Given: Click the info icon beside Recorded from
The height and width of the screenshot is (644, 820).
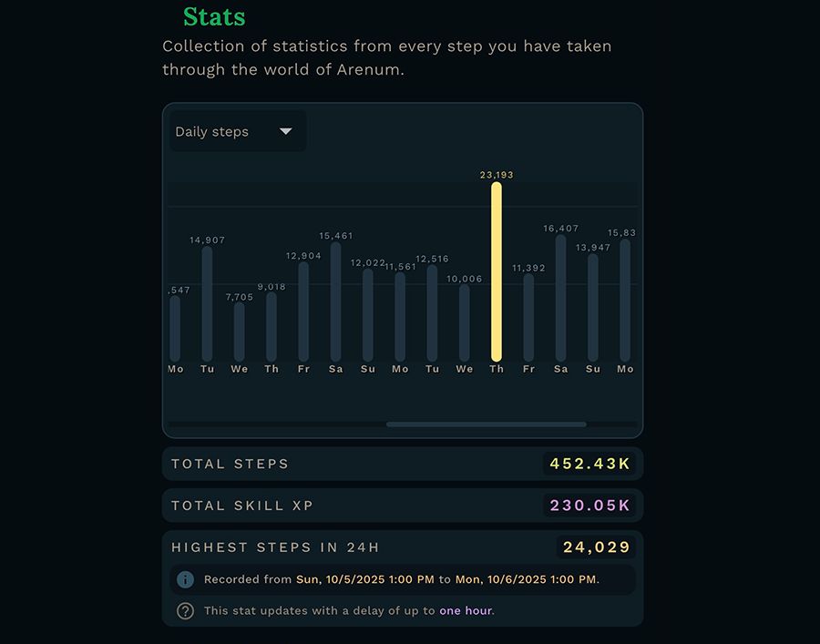Looking at the screenshot, I should click(x=186, y=579).
